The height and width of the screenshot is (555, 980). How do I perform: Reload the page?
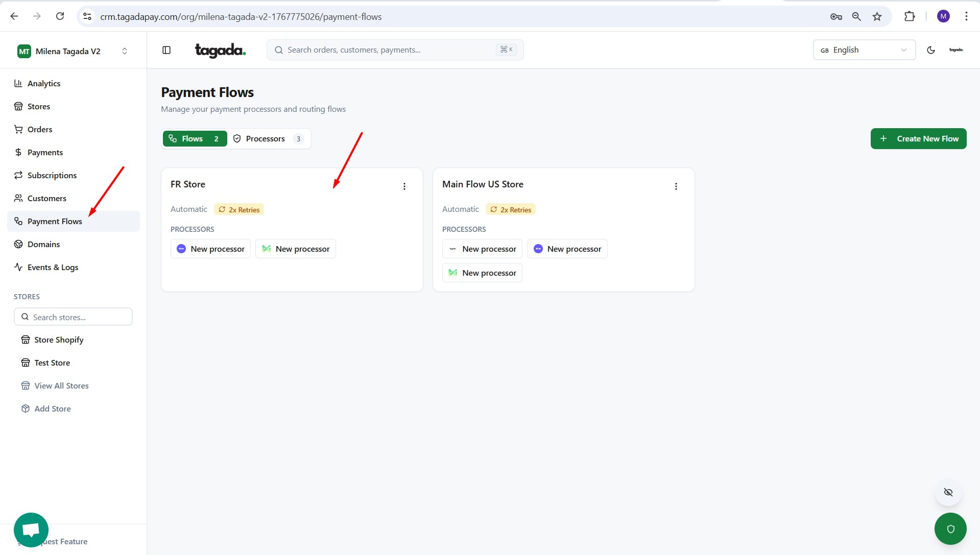click(60, 16)
